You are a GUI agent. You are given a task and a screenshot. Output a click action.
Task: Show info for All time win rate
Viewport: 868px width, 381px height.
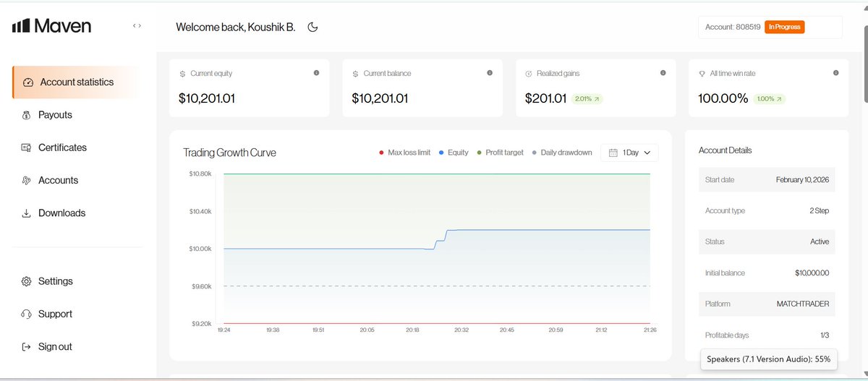point(836,73)
